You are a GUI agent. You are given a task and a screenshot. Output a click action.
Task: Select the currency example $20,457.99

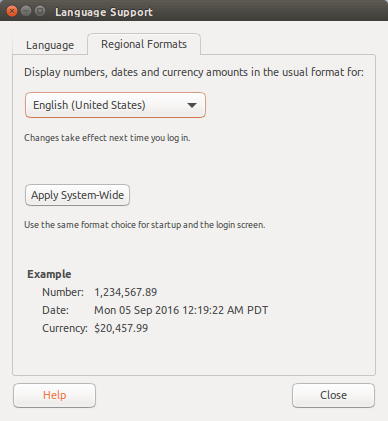point(121,328)
